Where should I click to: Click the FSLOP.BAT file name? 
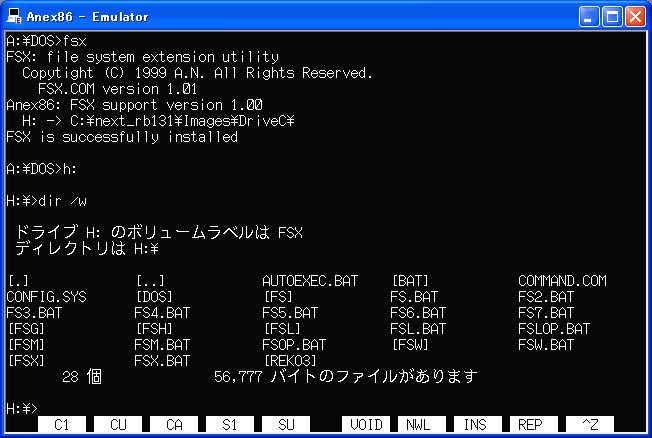click(554, 329)
